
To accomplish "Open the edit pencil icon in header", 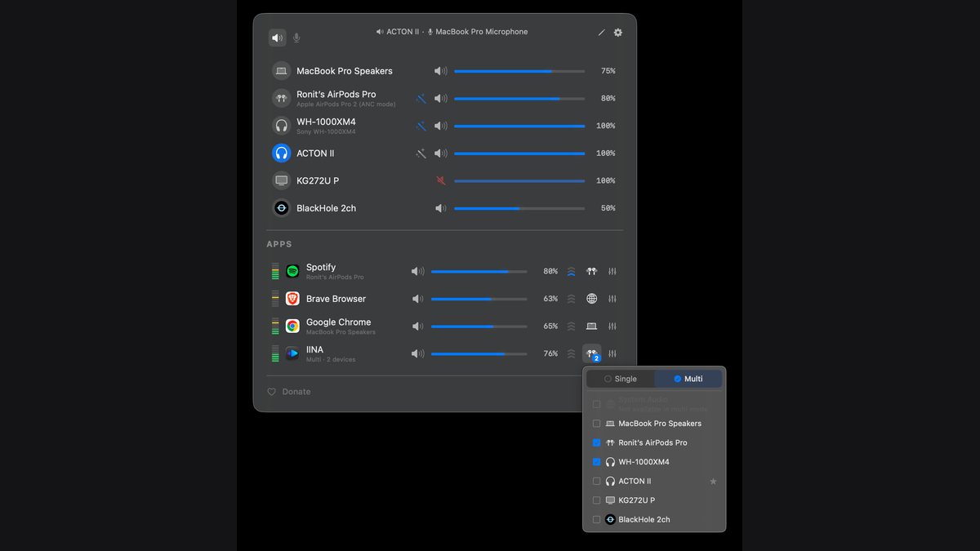I will [x=602, y=33].
